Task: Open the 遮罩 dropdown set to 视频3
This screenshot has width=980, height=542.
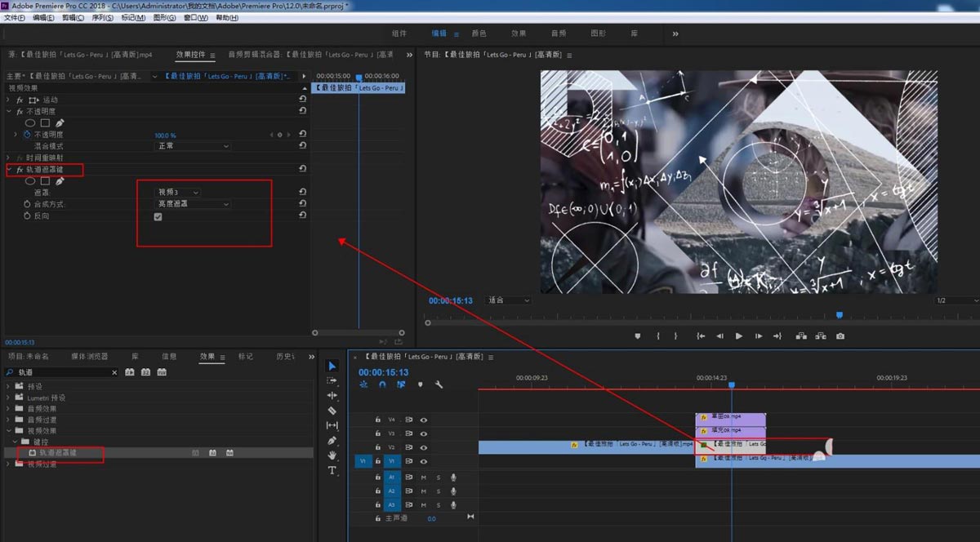Action: pyautogui.click(x=178, y=193)
